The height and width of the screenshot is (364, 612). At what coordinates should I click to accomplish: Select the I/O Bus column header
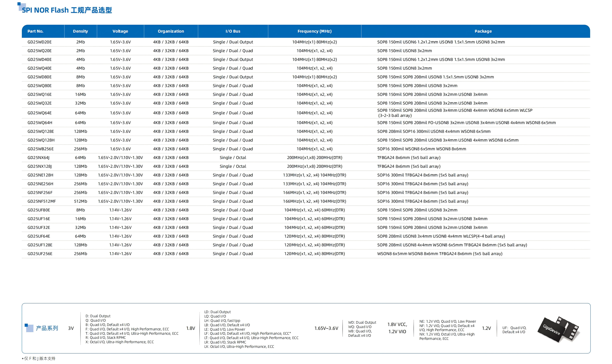(233, 31)
